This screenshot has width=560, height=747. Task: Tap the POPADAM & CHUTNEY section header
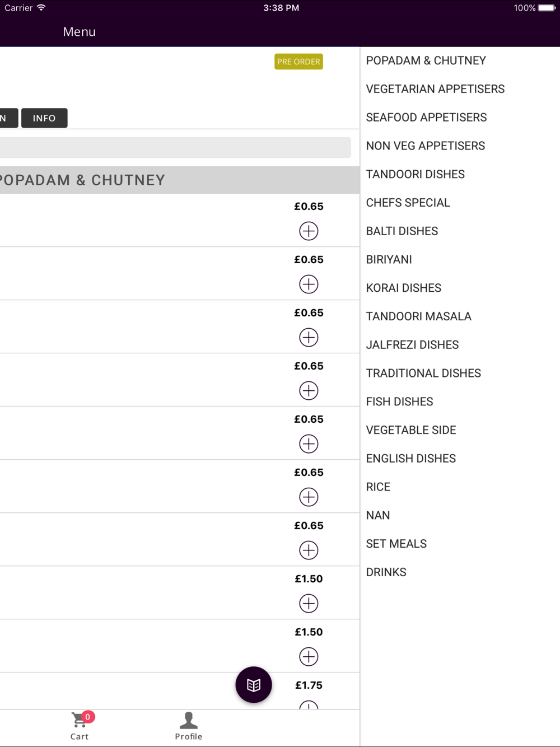[180, 180]
